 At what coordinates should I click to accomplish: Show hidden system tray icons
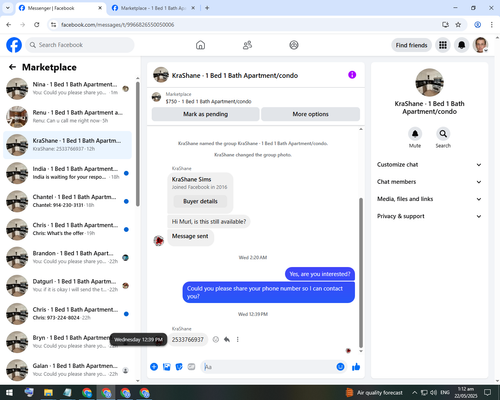pos(414,392)
